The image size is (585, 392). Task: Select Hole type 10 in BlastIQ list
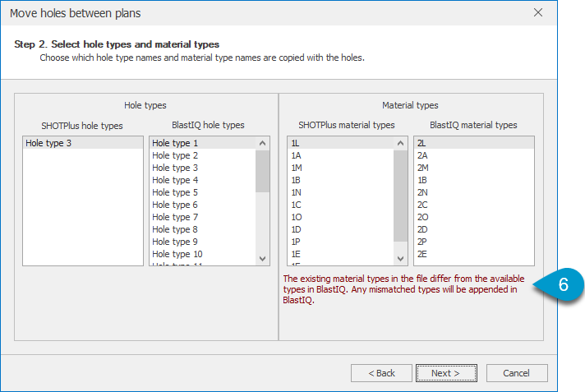[203, 254]
